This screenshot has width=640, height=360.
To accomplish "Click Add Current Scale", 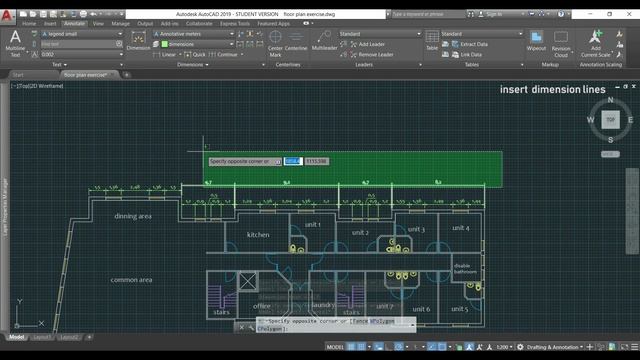I will coord(596,43).
